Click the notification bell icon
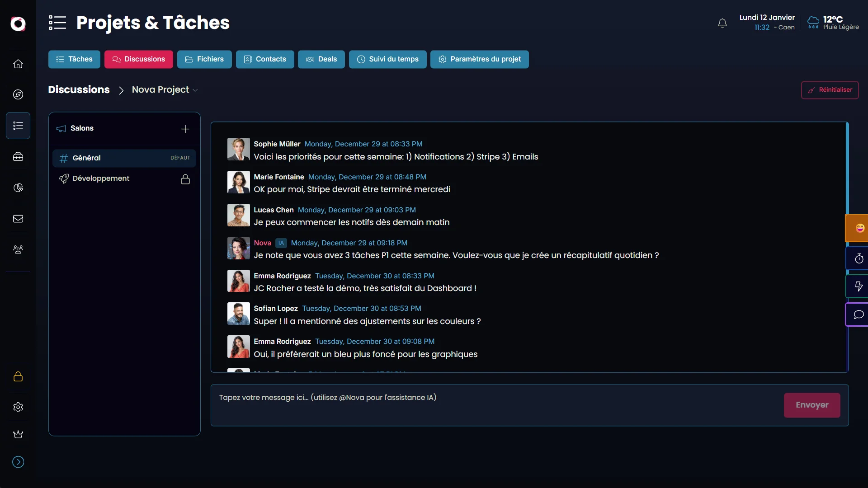This screenshot has width=868, height=488. click(722, 23)
